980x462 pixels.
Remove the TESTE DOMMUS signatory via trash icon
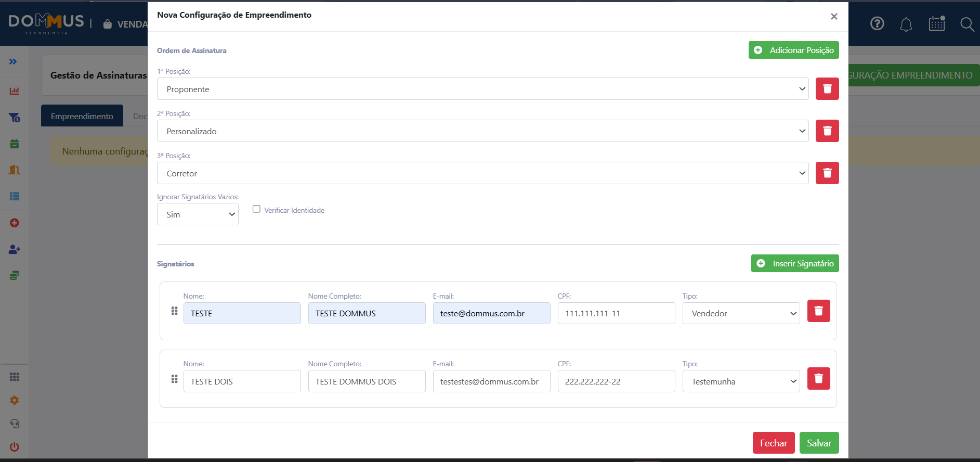tap(819, 311)
